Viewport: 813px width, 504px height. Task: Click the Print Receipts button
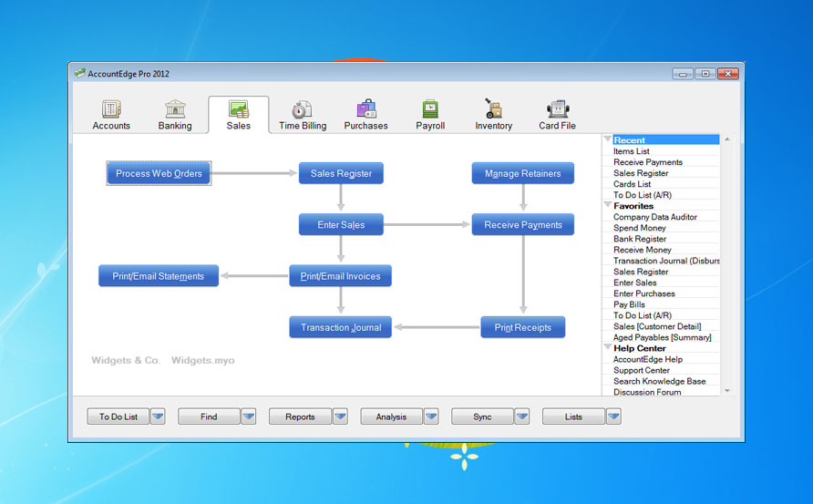click(x=522, y=327)
